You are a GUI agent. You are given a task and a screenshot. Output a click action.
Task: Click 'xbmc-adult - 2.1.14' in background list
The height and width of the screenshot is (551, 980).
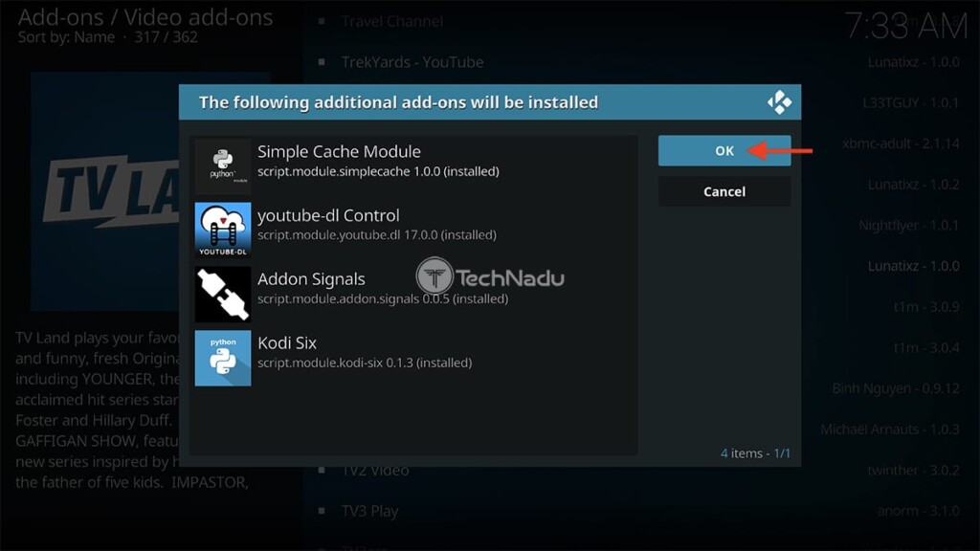[900, 143]
